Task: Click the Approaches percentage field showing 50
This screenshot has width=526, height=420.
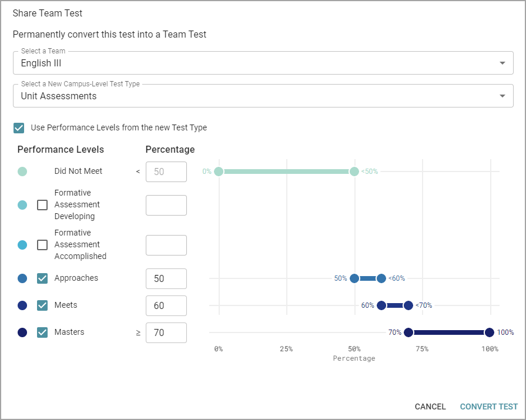Action: pyautogui.click(x=166, y=279)
